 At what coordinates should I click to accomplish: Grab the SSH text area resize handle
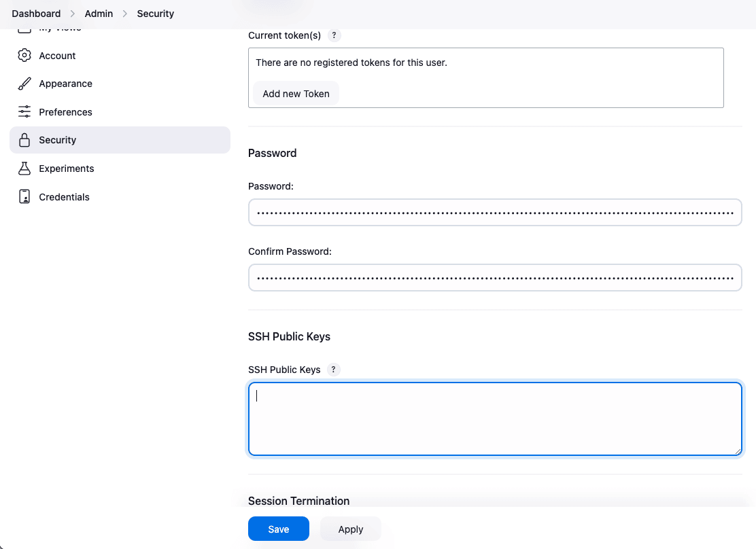pos(738,451)
